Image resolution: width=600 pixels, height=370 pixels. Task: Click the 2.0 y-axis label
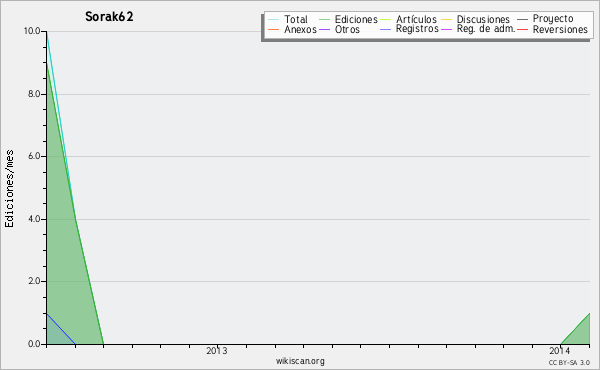pos(34,281)
